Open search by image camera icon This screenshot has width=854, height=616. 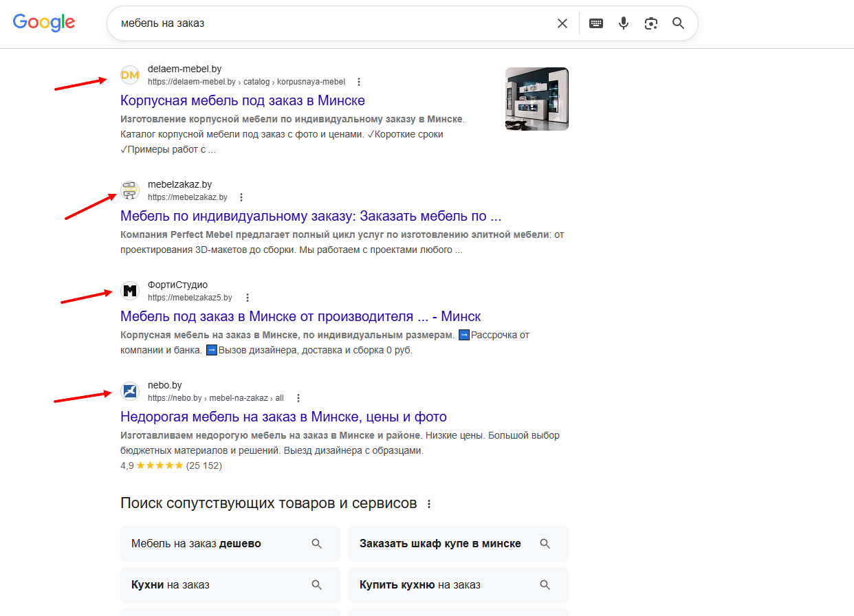click(651, 23)
